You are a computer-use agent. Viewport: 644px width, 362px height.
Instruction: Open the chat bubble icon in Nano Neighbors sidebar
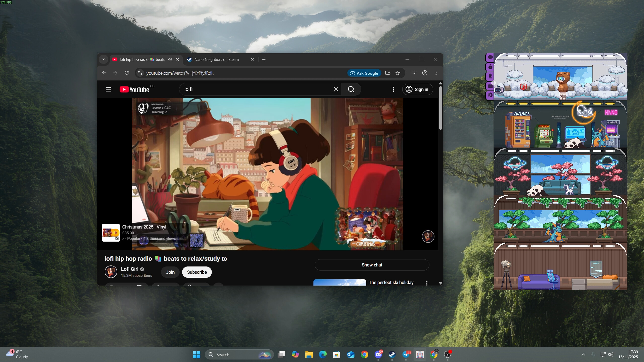pyautogui.click(x=490, y=57)
